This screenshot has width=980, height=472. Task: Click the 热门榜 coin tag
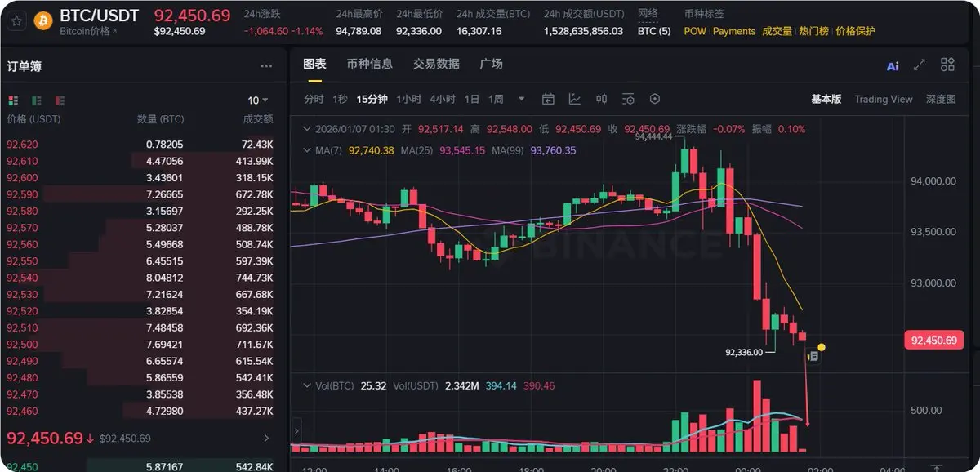pos(814,31)
